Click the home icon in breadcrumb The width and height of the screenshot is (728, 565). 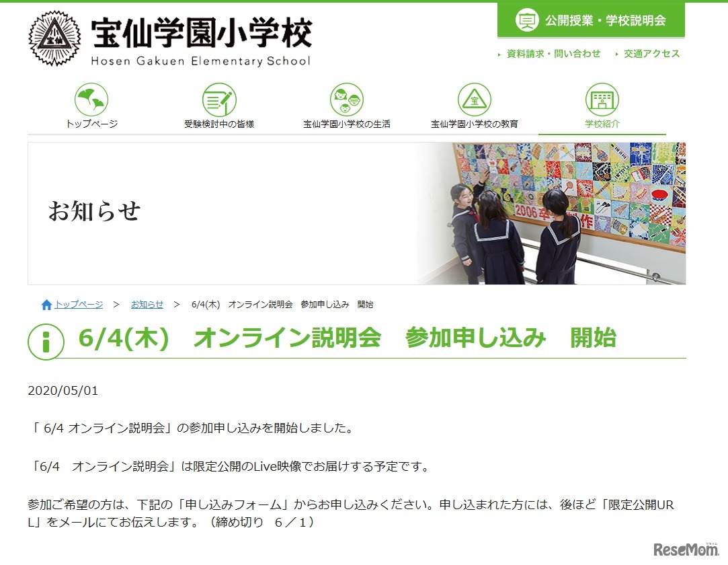(46, 305)
